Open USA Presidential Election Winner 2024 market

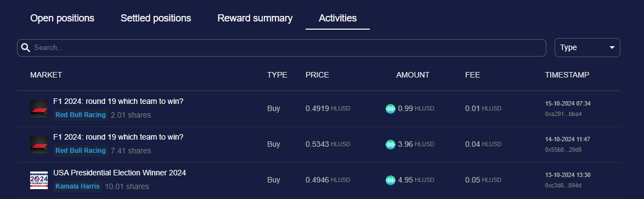tap(120, 173)
